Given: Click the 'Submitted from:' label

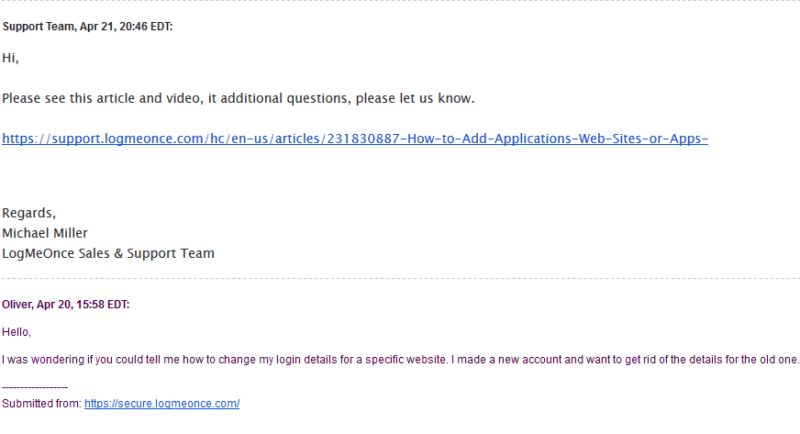Looking at the screenshot, I should [x=42, y=403].
